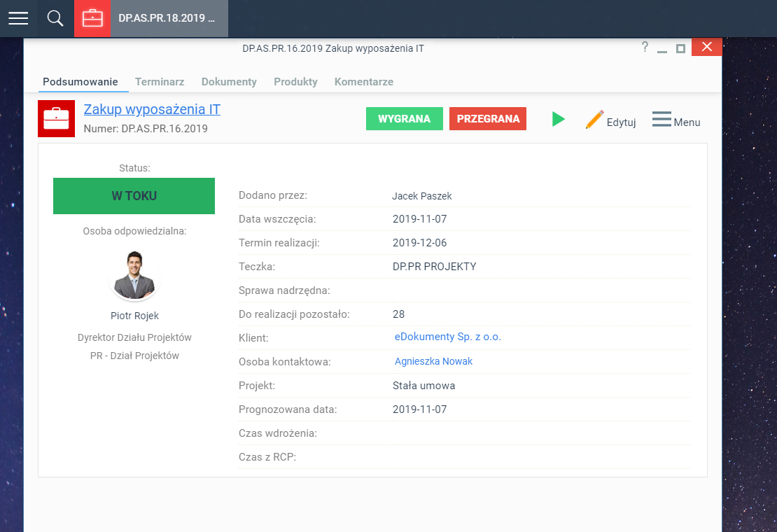Click the Numer: DP.AS.PR.16.2019 text

[146, 129]
